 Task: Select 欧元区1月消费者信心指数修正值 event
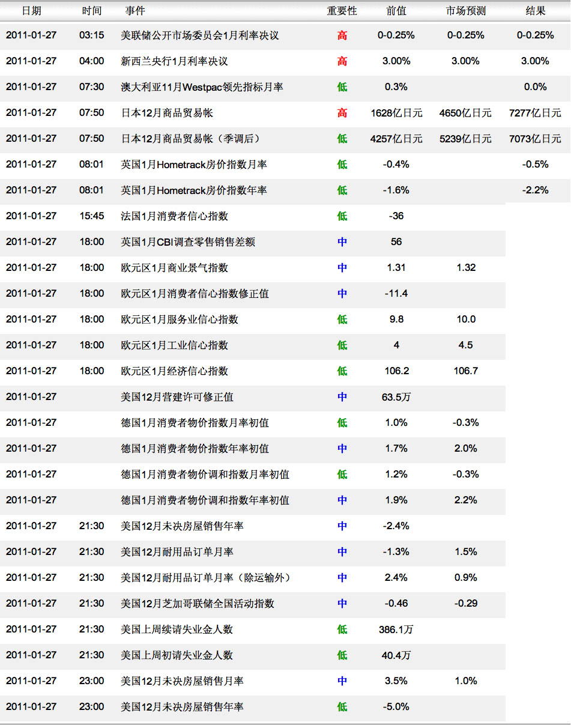coord(195,294)
